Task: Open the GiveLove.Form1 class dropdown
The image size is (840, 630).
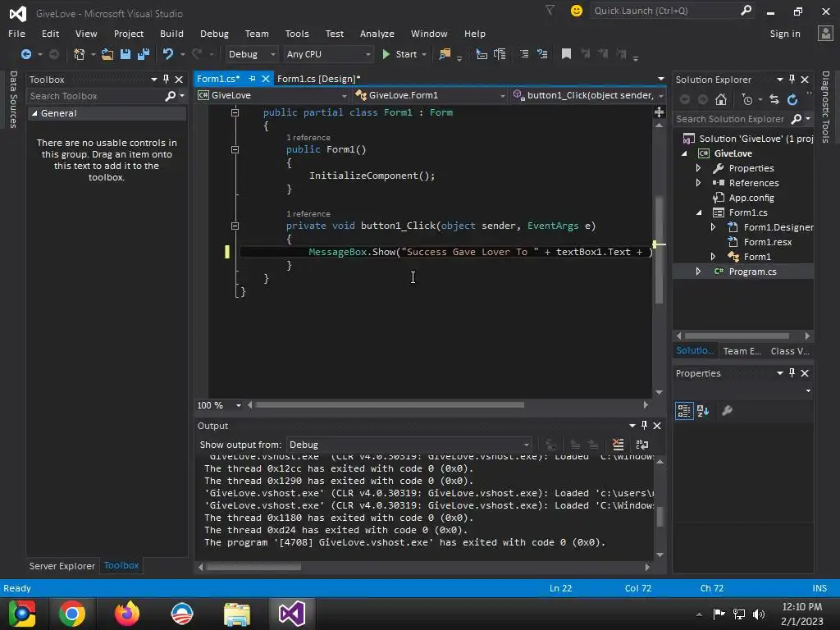Action: pyautogui.click(x=430, y=95)
